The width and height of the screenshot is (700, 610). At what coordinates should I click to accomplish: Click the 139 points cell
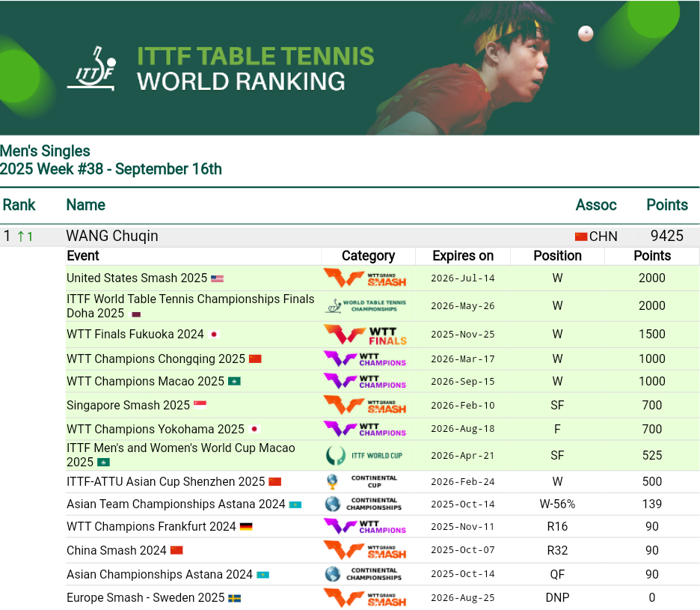pos(652,504)
